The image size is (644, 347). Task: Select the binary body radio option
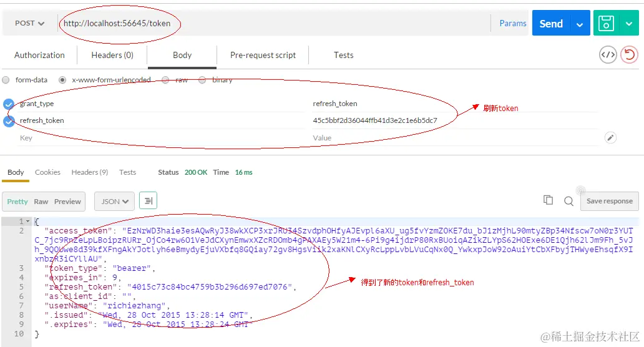pyautogui.click(x=202, y=80)
